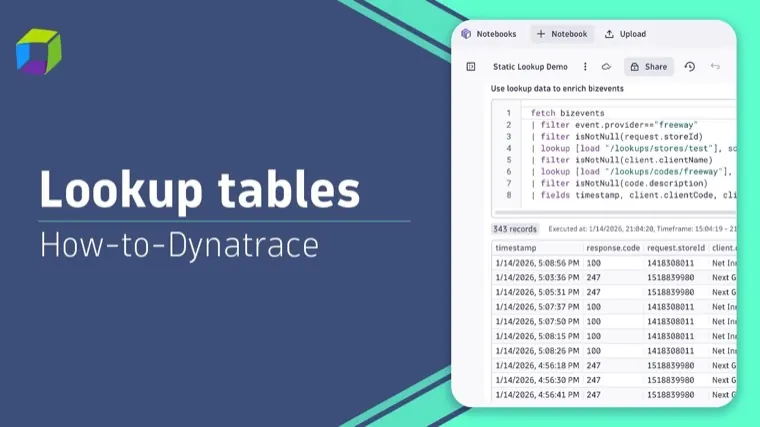Select row with timestamp 5:08:15 PM
760x427 pixels.
click(x=614, y=336)
